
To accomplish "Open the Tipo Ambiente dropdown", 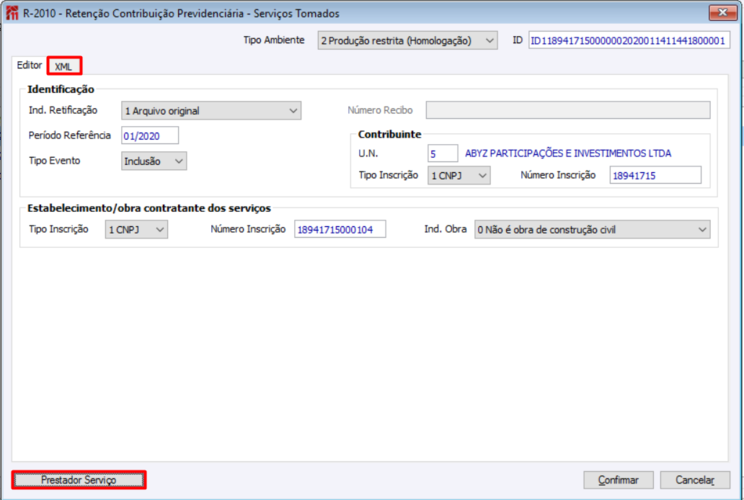I will 408,41.
